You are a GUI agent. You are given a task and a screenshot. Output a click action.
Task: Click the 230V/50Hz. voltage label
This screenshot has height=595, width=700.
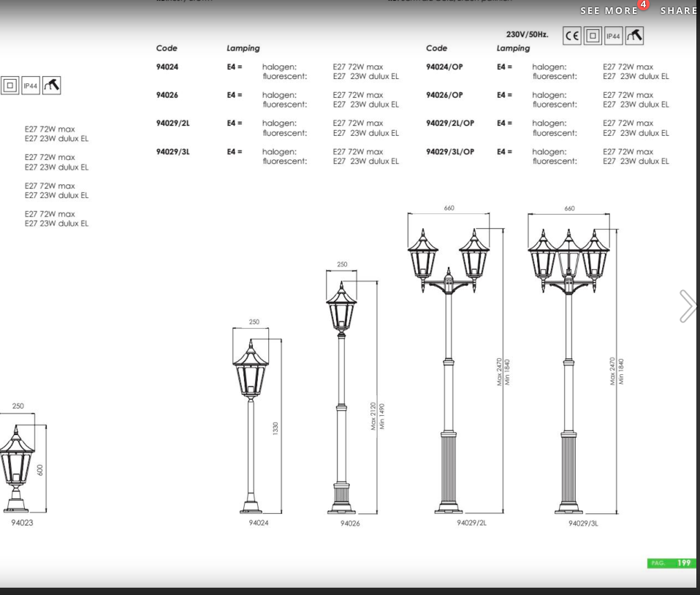tap(528, 34)
